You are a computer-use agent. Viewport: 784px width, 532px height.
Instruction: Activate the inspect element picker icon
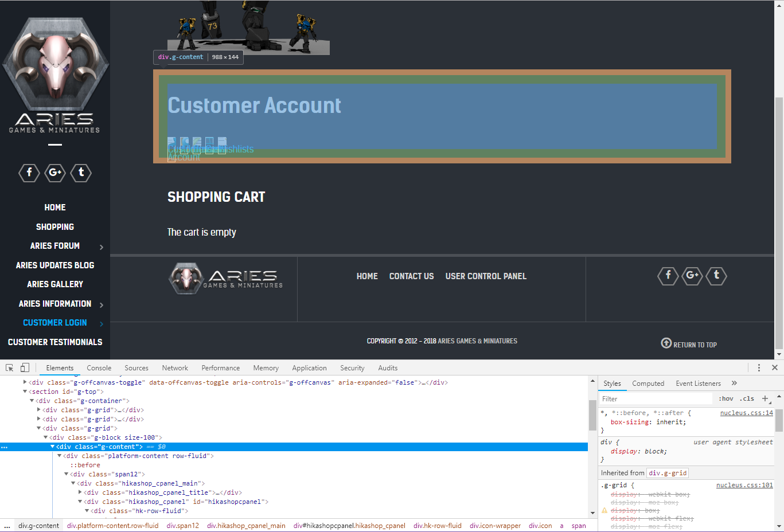click(x=9, y=368)
